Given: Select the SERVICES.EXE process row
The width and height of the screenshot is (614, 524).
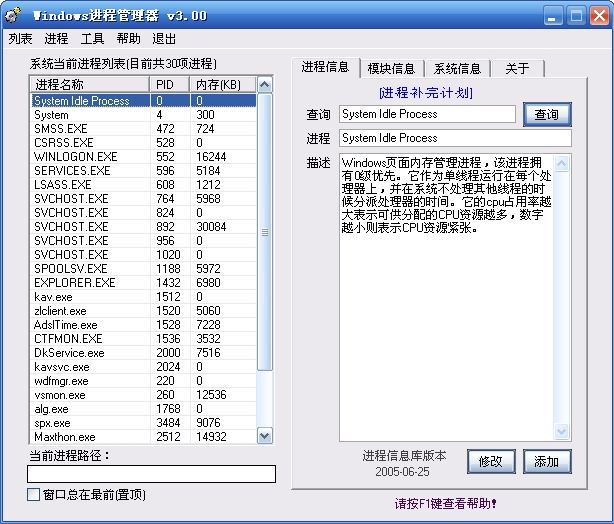Looking at the screenshot, I should tap(144, 171).
